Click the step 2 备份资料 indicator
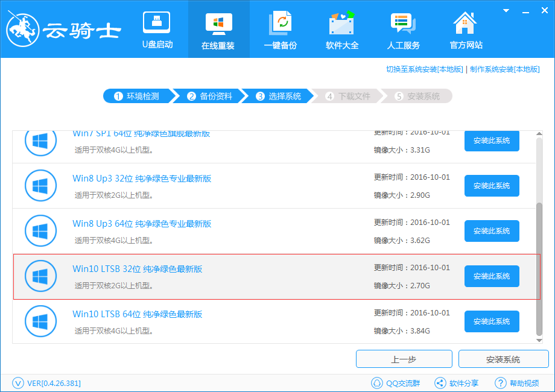 208,95
